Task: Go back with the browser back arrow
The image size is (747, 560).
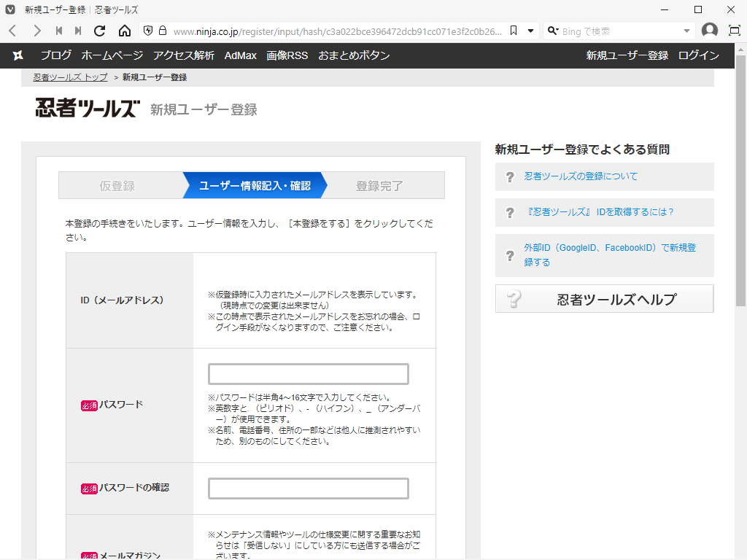Action: click(13, 31)
